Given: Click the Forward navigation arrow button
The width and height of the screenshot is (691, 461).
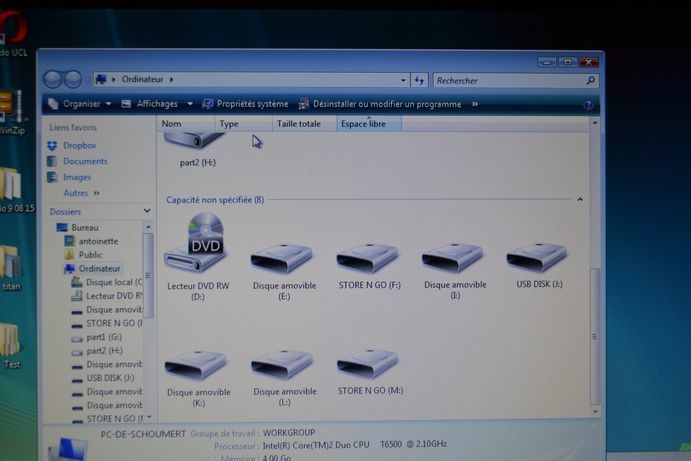Looking at the screenshot, I should tap(73, 79).
